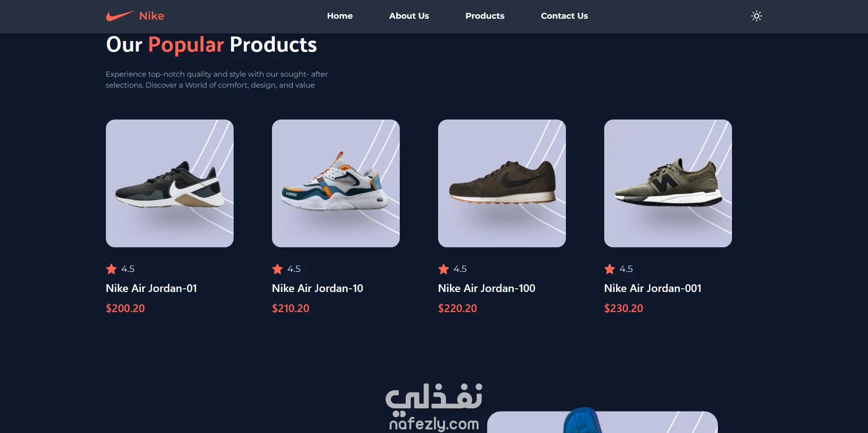Click the Nike brand text in header
The width and height of the screenshot is (868, 433).
(x=152, y=16)
